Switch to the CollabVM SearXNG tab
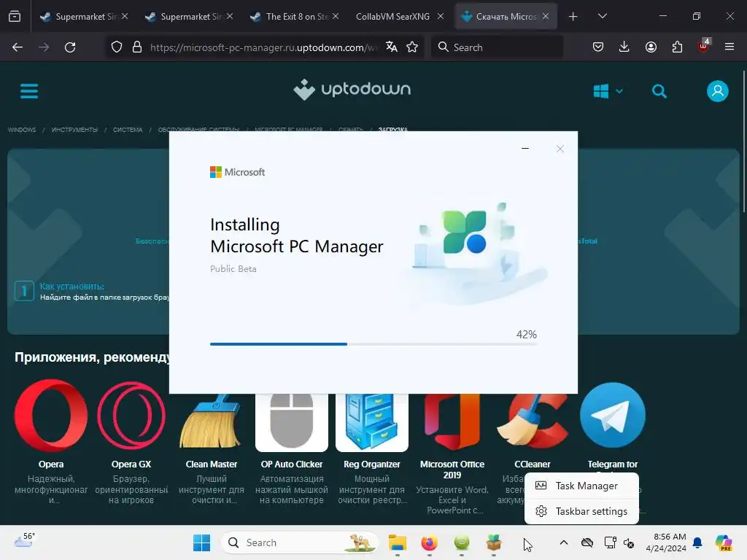Screen dimensions: 747x560 (x=392, y=16)
